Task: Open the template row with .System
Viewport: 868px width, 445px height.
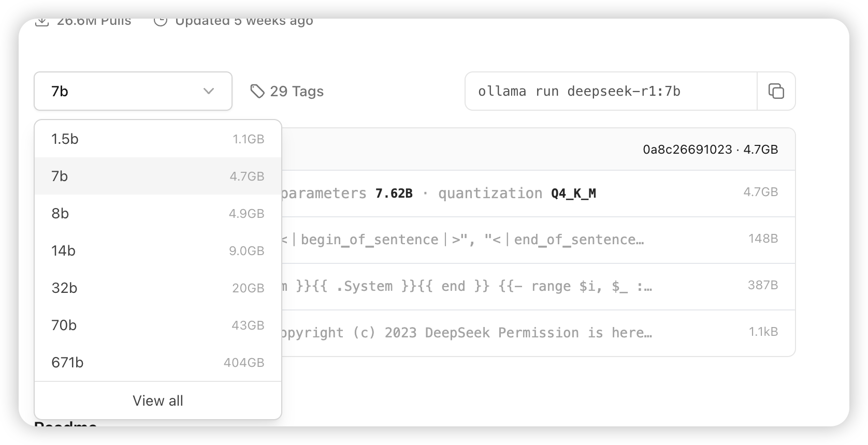Action: tap(538, 287)
